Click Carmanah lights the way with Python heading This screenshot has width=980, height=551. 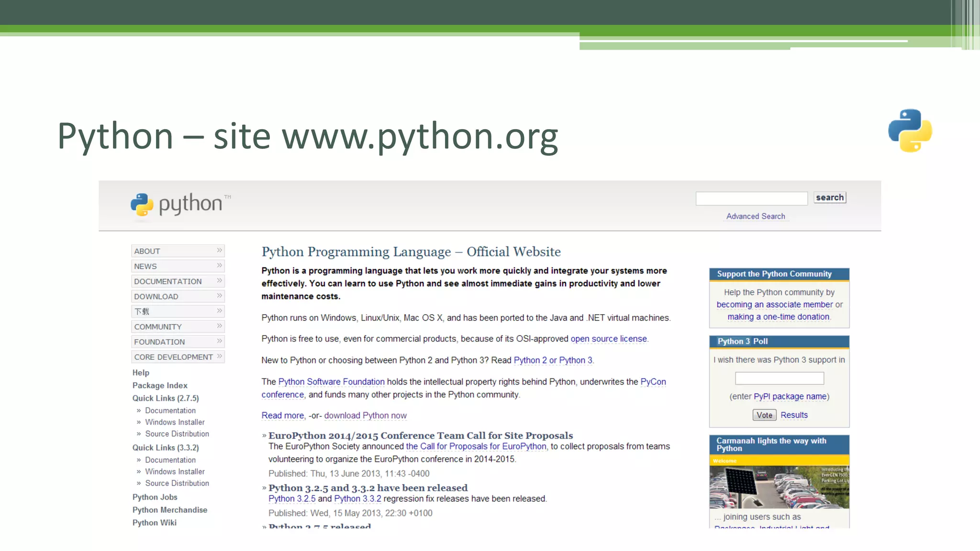(771, 444)
